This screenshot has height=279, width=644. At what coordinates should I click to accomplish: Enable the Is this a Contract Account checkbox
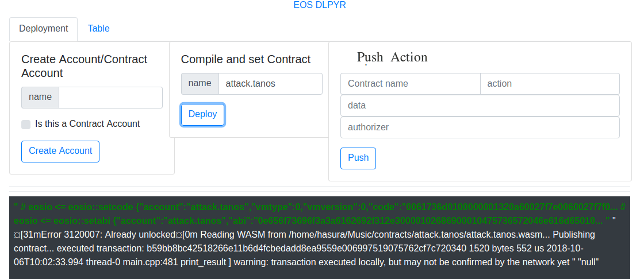pos(26,125)
